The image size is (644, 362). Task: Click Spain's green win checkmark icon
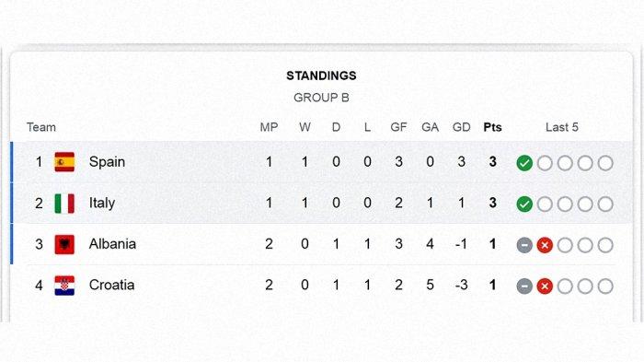coord(524,163)
